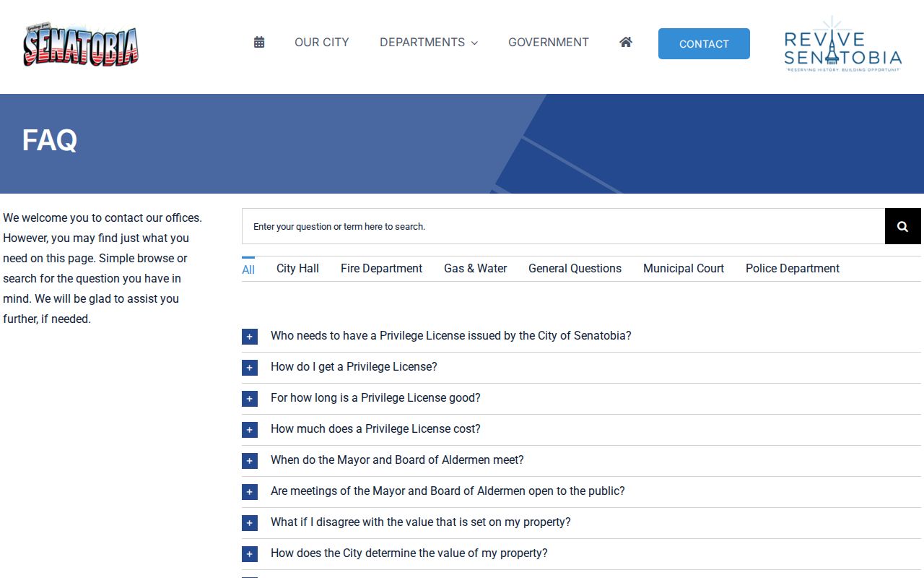924x578 pixels.
Task: Open the Our City menu item
Action: (x=322, y=42)
